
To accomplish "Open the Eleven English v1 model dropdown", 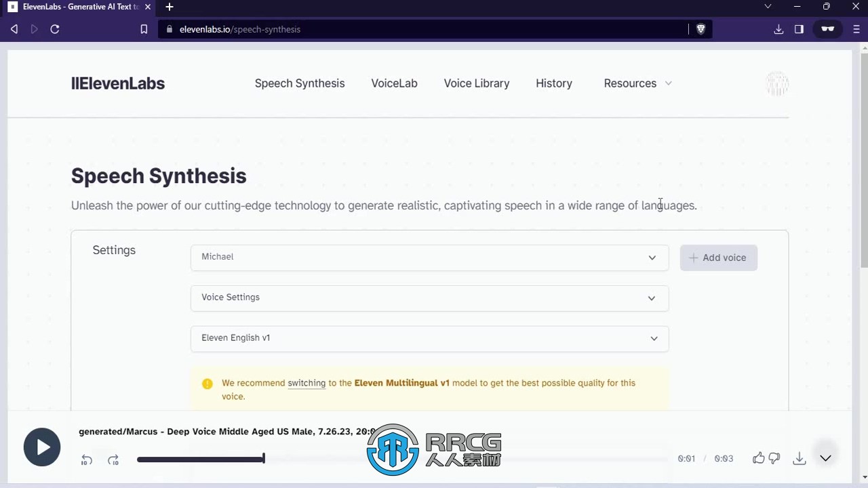I will coord(429,338).
